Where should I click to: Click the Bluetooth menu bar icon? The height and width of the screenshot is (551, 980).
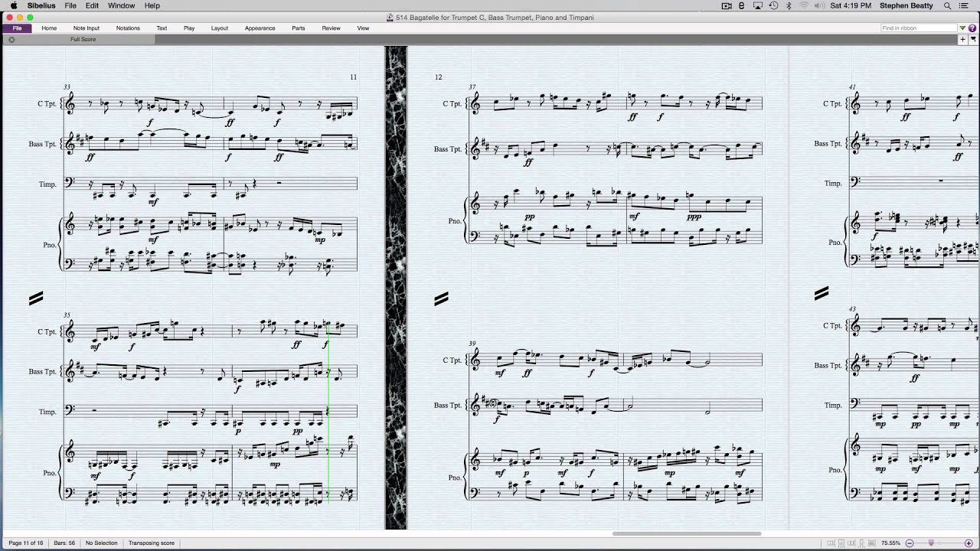tap(789, 5)
